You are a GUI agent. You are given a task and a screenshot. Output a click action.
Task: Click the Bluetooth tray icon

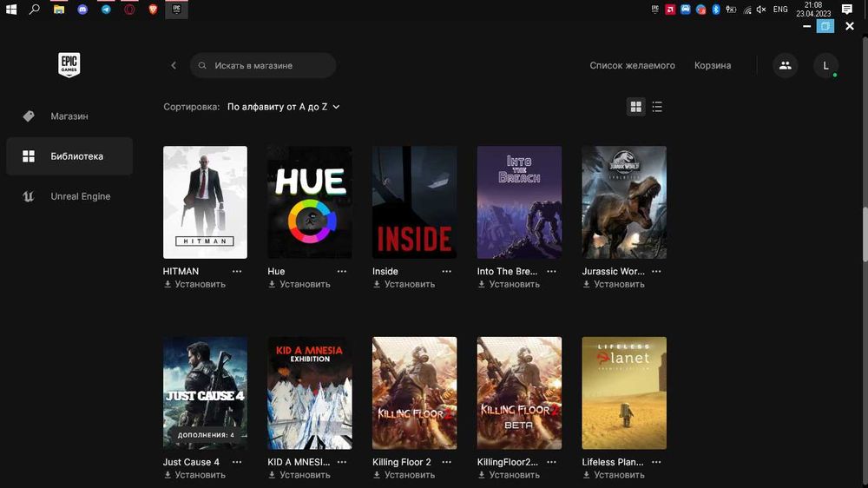(x=716, y=10)
